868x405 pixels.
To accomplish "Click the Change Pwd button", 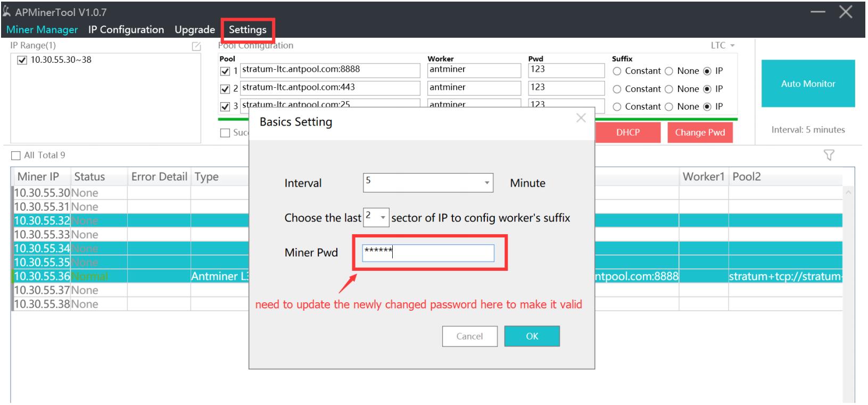I will (x=700, y=133).
